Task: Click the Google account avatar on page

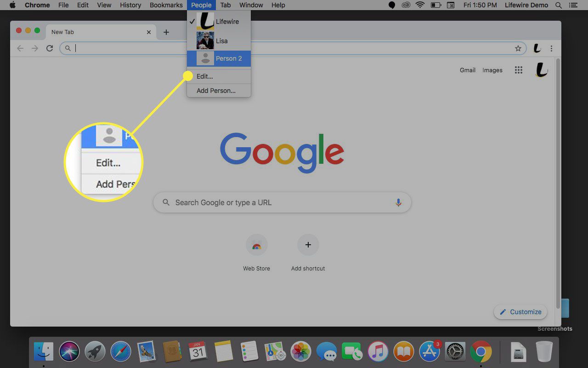Action: coord(542,70)
